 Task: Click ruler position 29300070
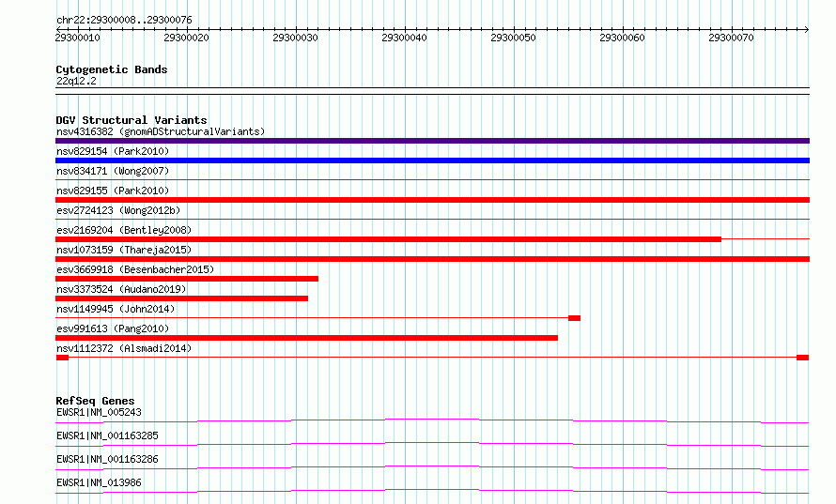pyautogui.click(x=731, y=38)
